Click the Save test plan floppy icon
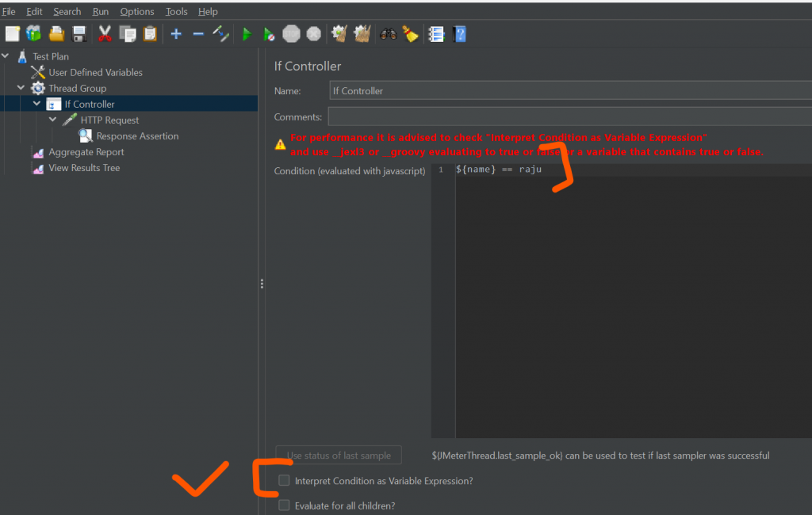The width and height of the screenshot is (812, 515). [79, 34]
